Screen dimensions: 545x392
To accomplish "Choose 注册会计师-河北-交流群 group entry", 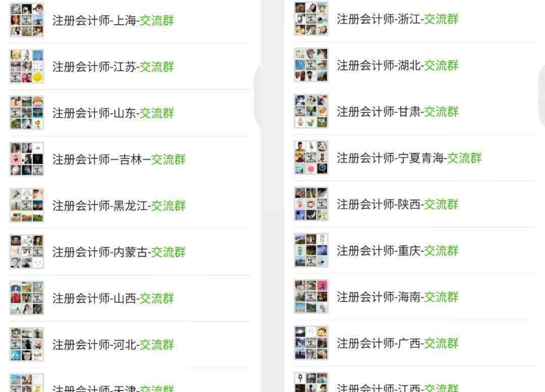I will 130,345.
